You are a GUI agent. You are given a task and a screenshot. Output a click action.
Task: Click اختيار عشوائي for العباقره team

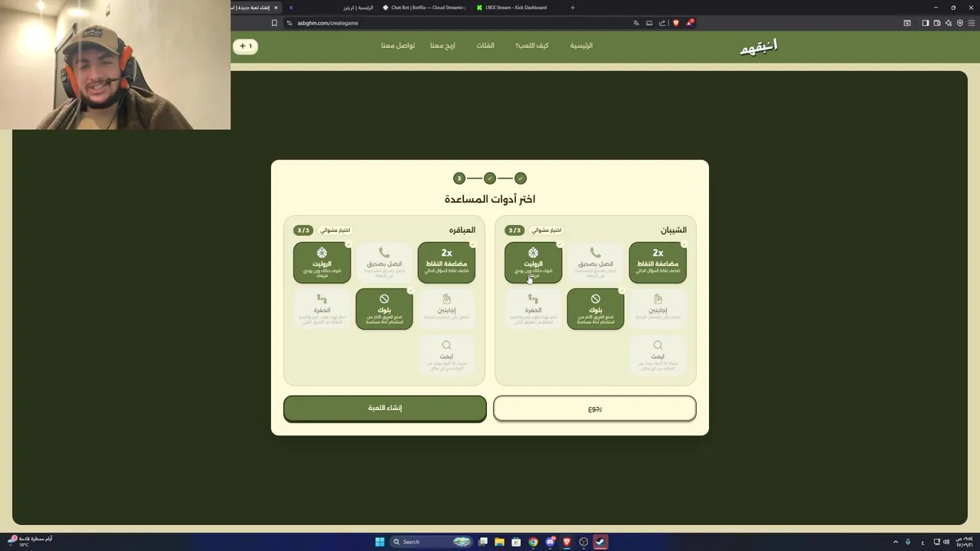coord(335,230)
